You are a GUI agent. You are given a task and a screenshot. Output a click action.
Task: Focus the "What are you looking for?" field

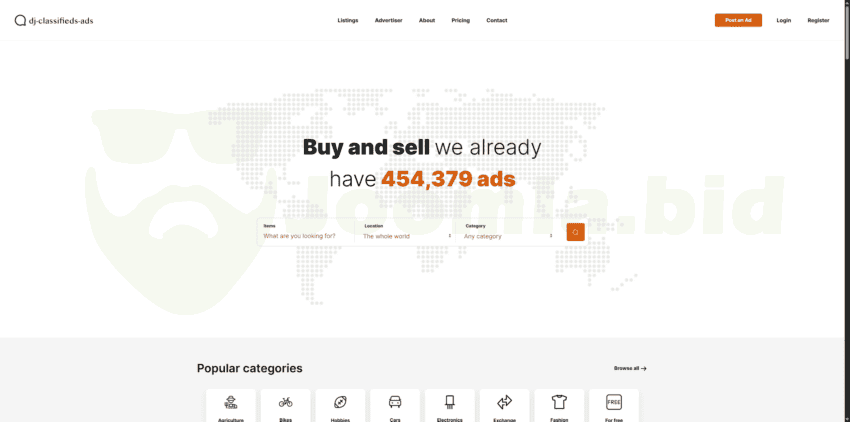[x=305, y=236]
